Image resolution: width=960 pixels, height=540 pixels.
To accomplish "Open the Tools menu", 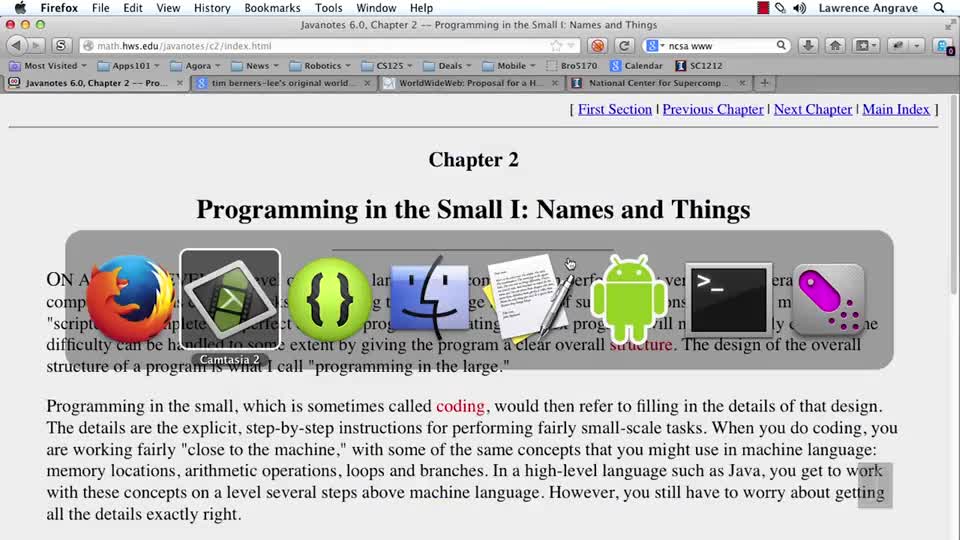I will click(329, 8).
